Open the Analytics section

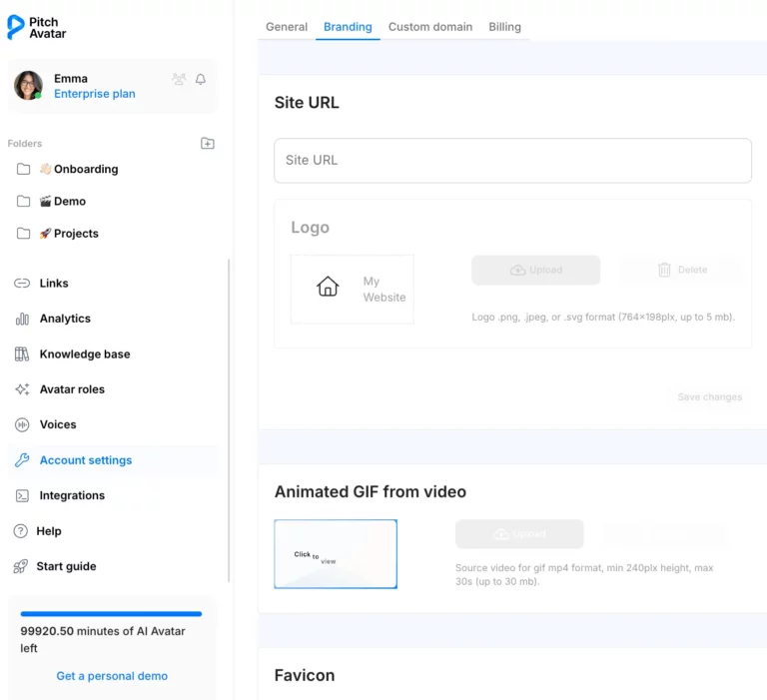(x=64, y=319)
